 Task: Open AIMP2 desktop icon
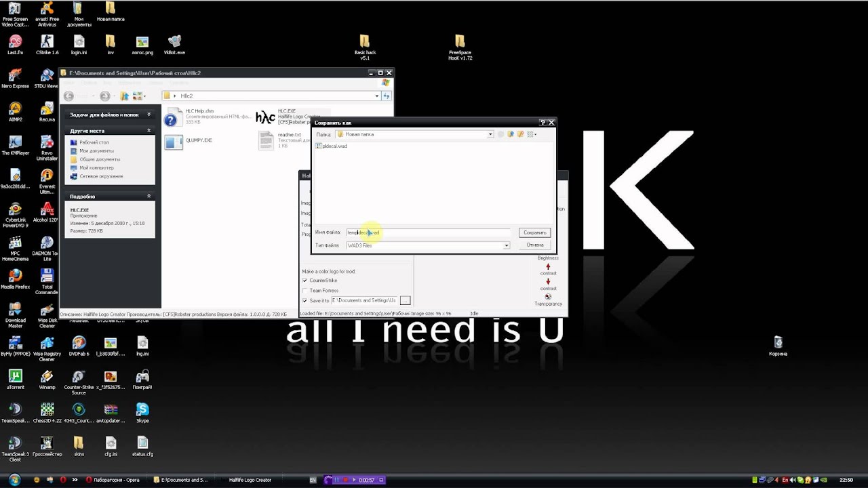coord(16,111)
